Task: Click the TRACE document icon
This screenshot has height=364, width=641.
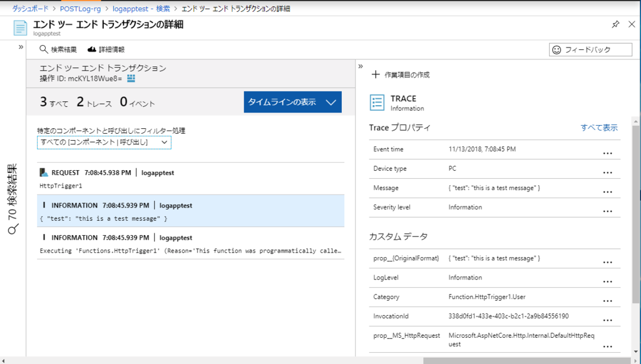Action: tap(377, 103)
